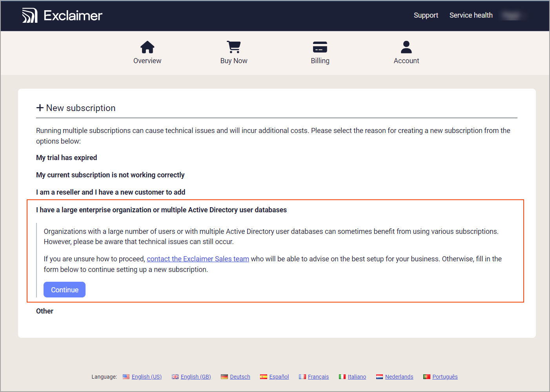Click the Exclaimer logo
The height and width of the screenshot is (392, 550).
click(x=62, y=15)
